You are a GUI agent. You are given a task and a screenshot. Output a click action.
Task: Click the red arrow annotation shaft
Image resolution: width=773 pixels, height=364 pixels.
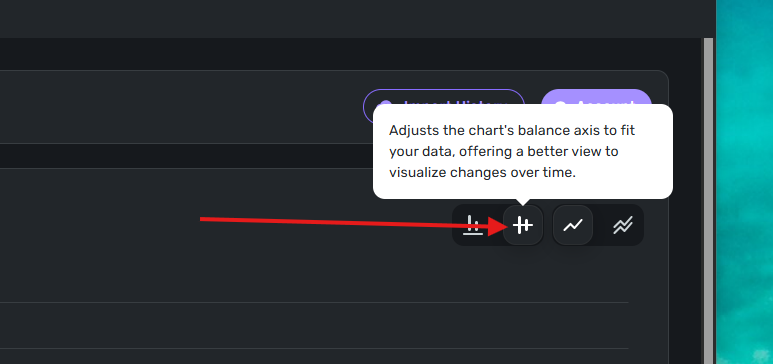[344, 222]
